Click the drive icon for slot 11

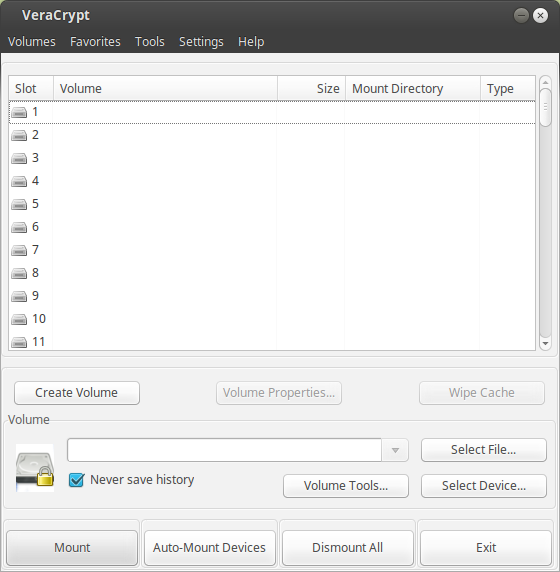pyautogui.click(x=19, y=342)
